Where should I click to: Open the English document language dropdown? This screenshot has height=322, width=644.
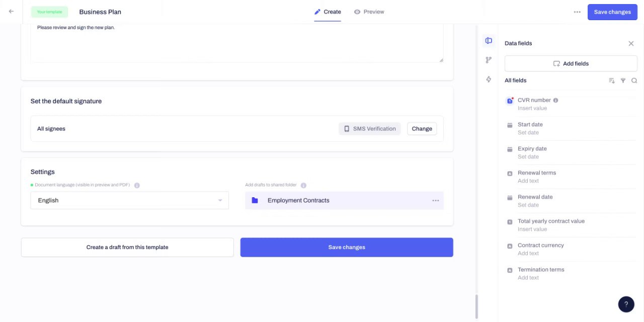(x=129, y=200)
